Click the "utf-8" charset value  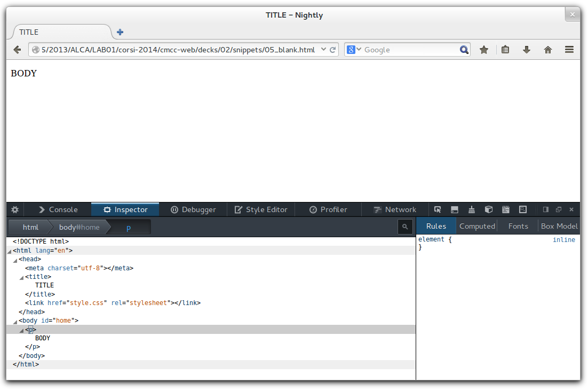(x=90, y=268)
